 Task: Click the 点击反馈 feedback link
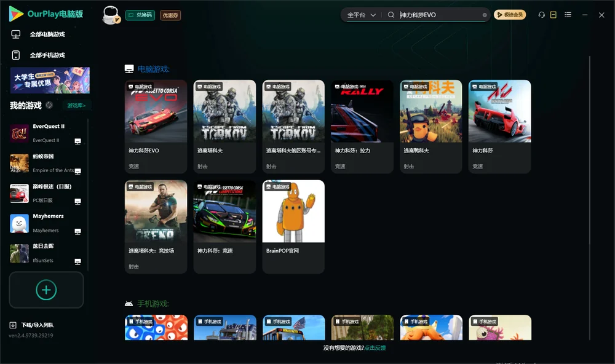click(x=375, y=347)
